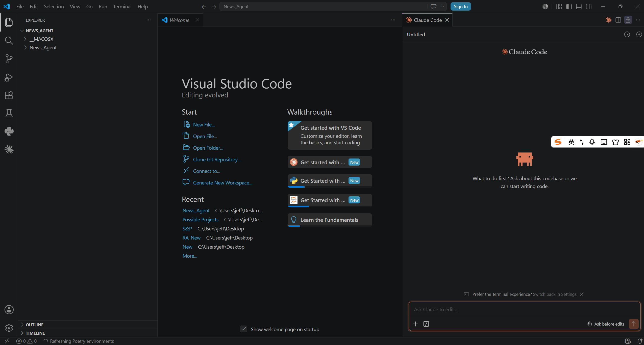Open the Search view in activity bar
Viewport: 644px width, 345px height.
click(9, 40)
